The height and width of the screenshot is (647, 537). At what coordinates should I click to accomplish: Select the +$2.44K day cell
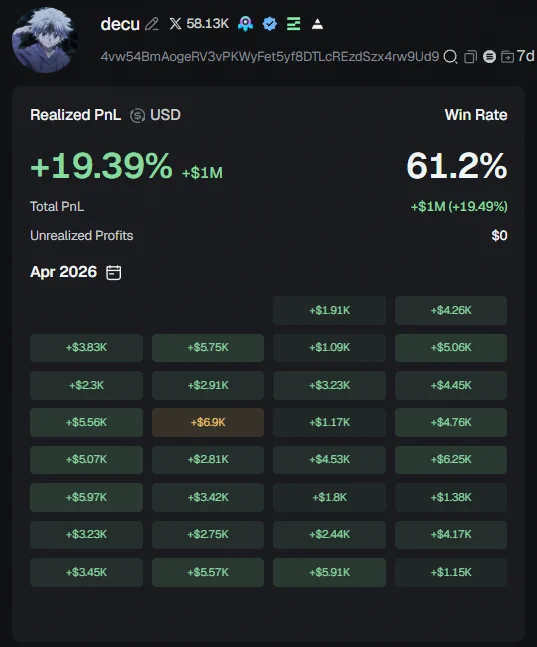329,535
